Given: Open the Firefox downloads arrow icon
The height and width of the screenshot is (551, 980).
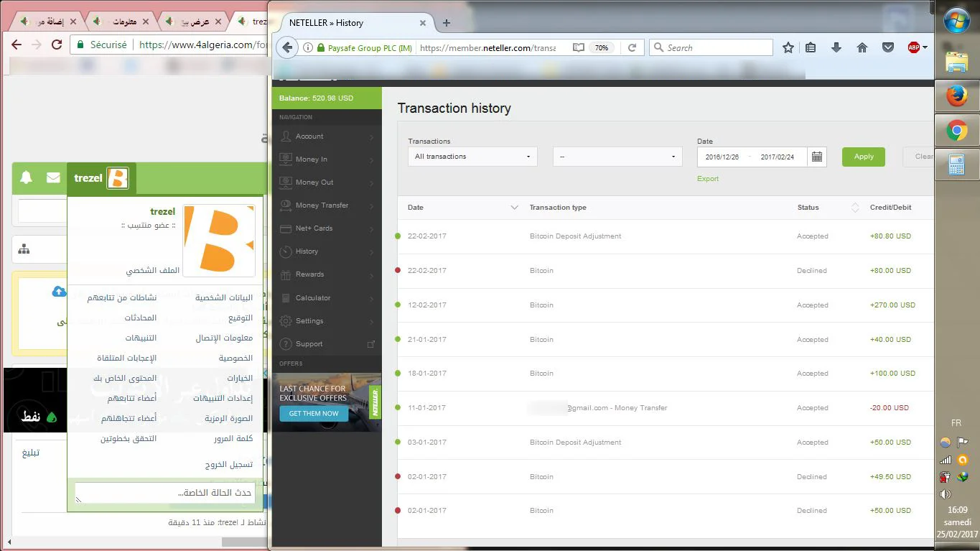Looking at the screenshot, I should tap(836, 47).
